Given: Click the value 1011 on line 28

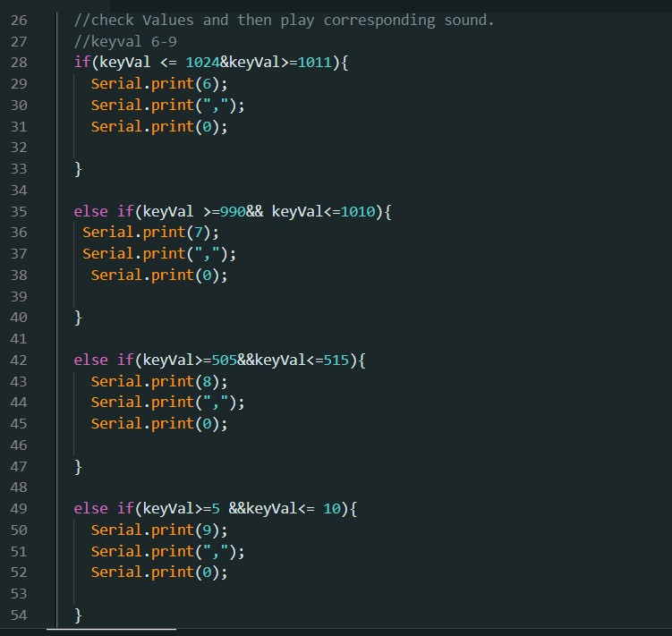Looking at the screenshot, I should [x=315, y=63].
